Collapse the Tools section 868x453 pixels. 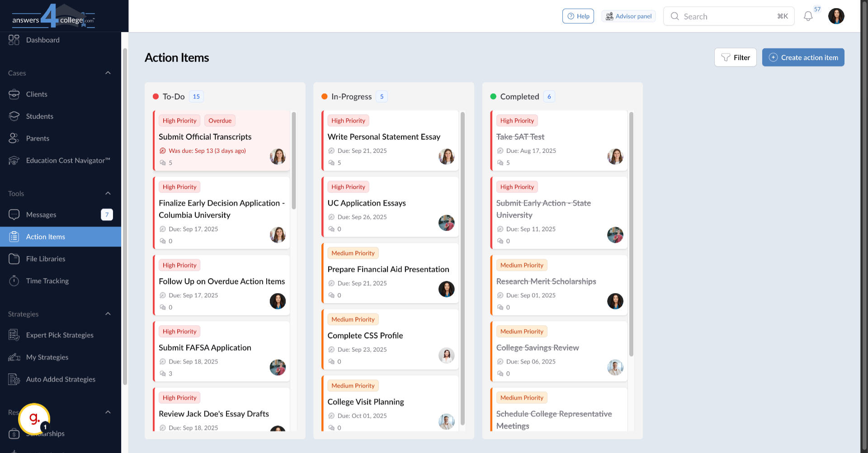108,193
